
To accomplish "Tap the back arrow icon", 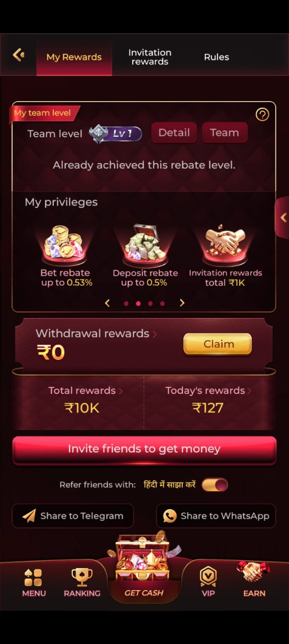I will coord(19,55).
